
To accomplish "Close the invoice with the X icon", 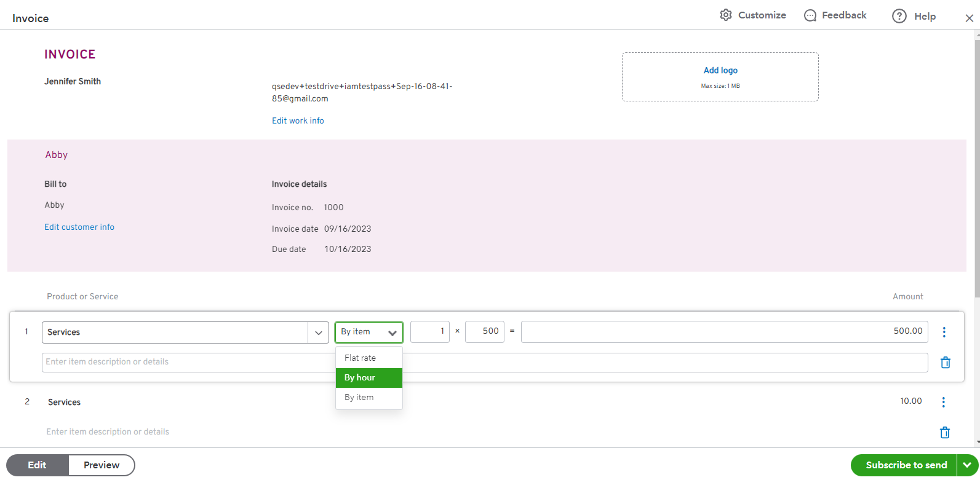I will [x=969, y=18].
